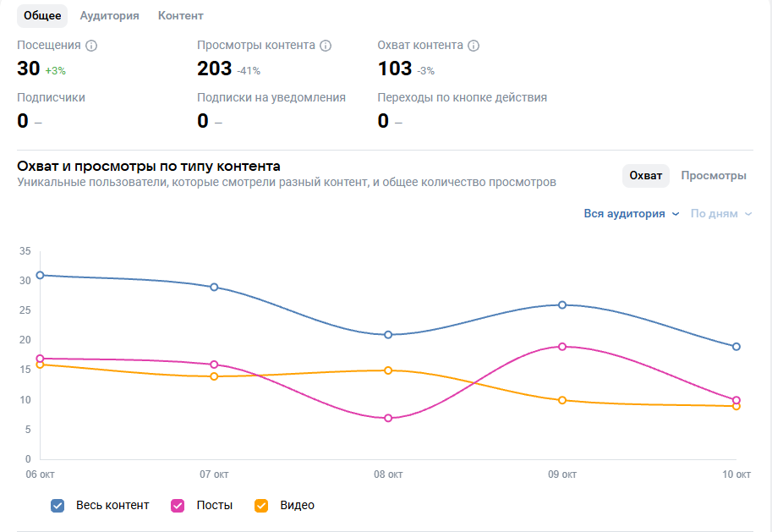The height and width of the screenshot is (532, 772).
Task: Click the 203 content views value
Action: tap(214, 69)
